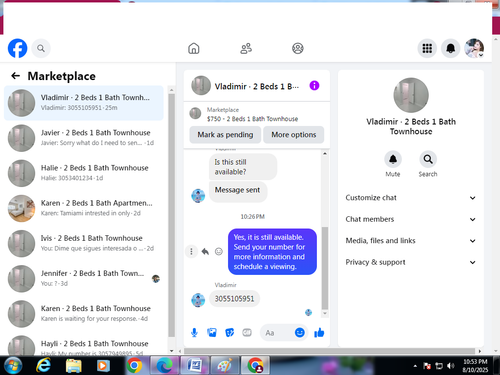Mark the listing as pending

pos(225,135)
